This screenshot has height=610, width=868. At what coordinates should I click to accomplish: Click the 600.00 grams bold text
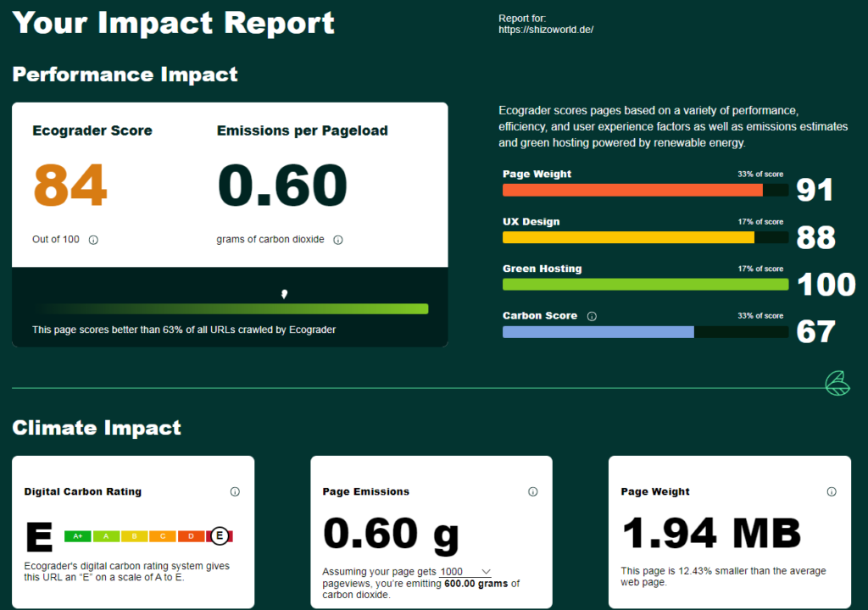(x=476, y=584)
